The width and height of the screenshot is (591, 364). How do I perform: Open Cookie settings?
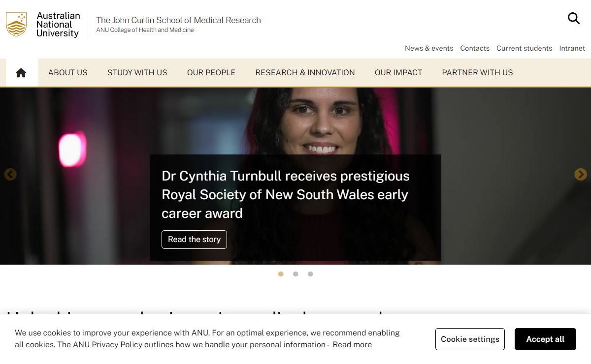click(470, 339)
